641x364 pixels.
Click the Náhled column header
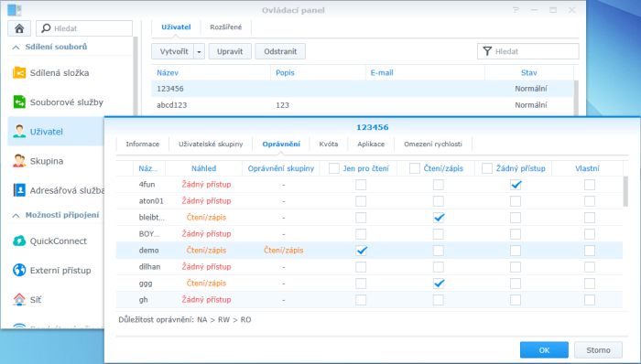click(x=203, y=168)
